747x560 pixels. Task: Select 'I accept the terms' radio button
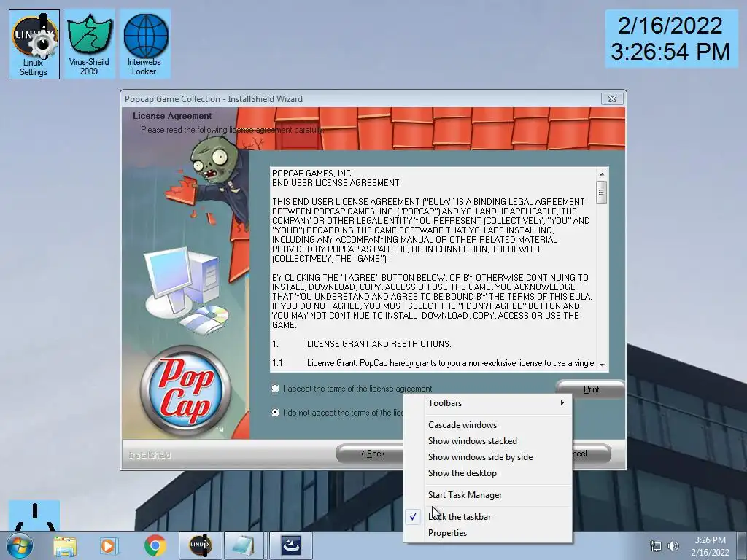point(275,389)
